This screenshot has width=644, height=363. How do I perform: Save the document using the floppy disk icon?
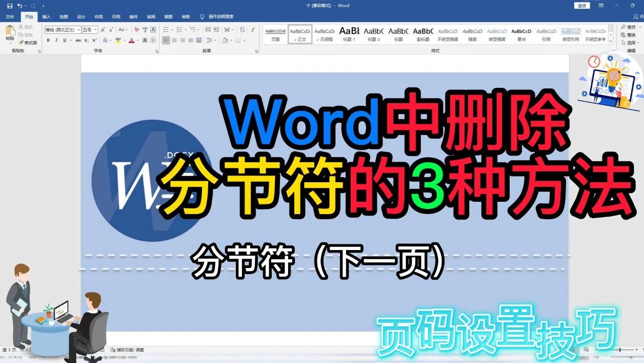pyautogui.click(x=10, y=6)
